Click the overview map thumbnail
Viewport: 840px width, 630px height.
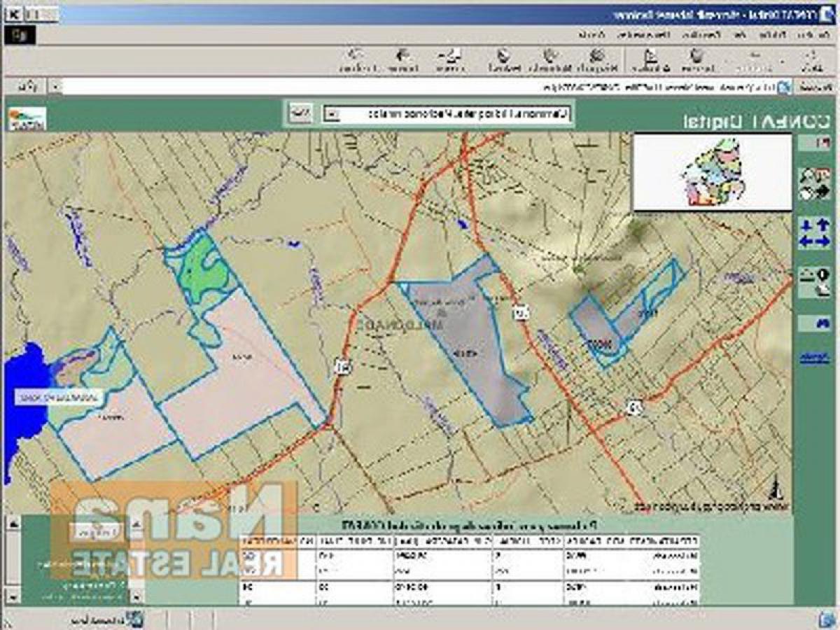point(712,172)
